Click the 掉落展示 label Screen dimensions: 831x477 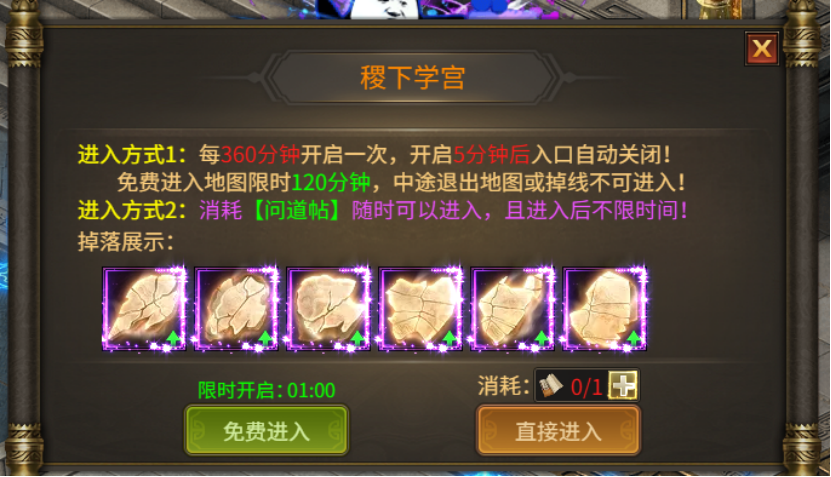pos(126,242)
